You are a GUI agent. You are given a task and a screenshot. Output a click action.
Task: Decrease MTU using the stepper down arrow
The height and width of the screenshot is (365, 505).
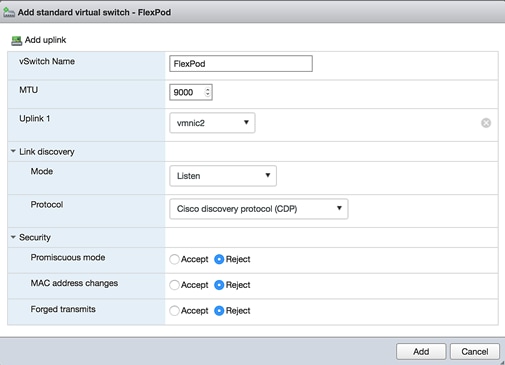(x=208, y=95)
